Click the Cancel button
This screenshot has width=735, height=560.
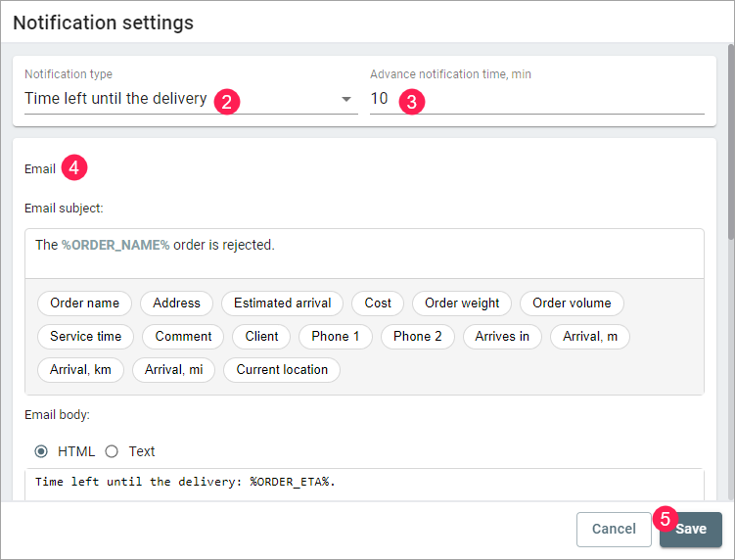(x=614, y=529)
